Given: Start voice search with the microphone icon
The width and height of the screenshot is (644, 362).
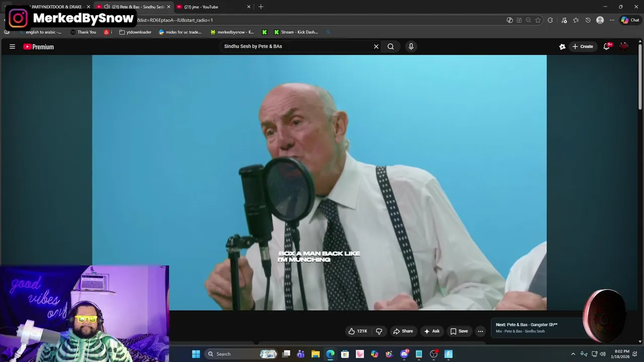Looking at the screenshot, I should (411, 46).
